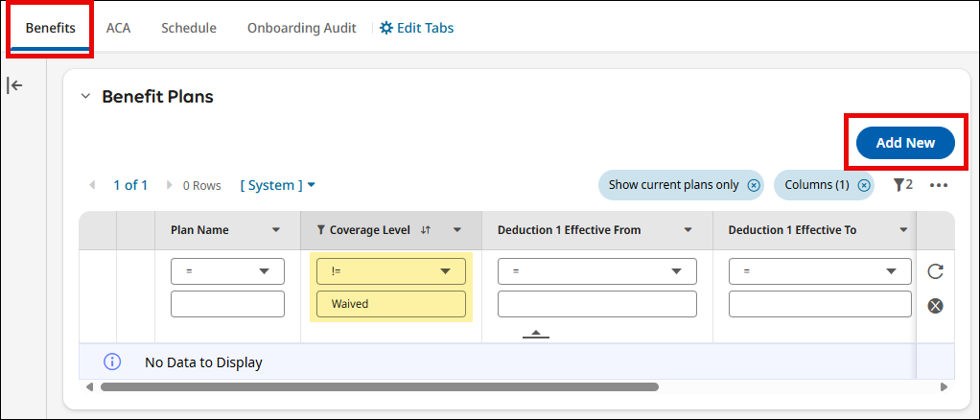Select the Onboarding Audit tab

pos(301,28)
